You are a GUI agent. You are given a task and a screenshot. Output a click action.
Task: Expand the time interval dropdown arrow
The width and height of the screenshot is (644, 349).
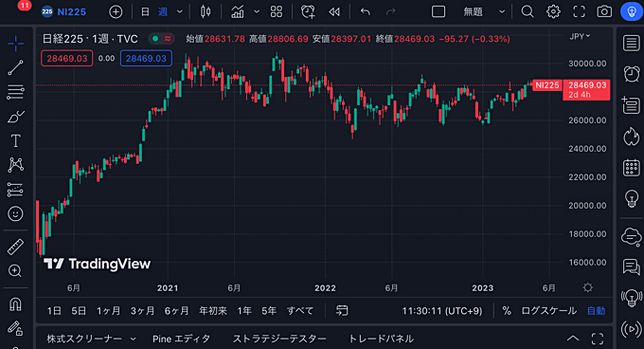180,12
